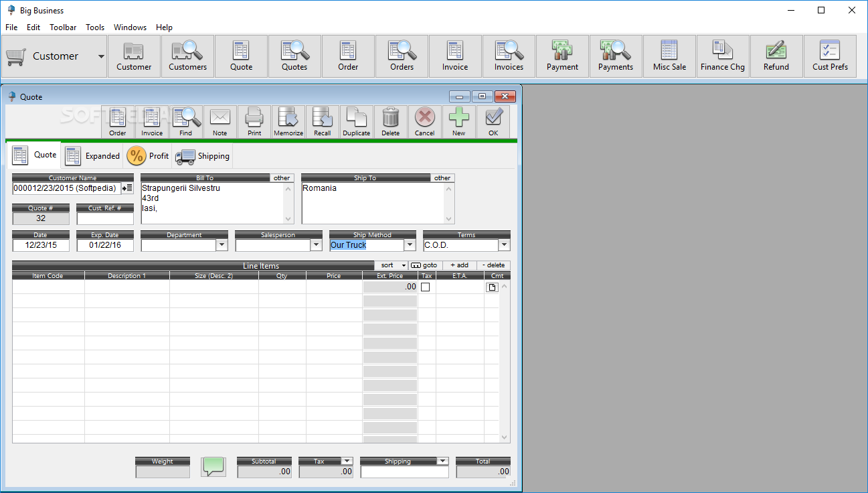Confirm quote with OK button
Viewport: 868px width, 493px height.
click(493, 122)
